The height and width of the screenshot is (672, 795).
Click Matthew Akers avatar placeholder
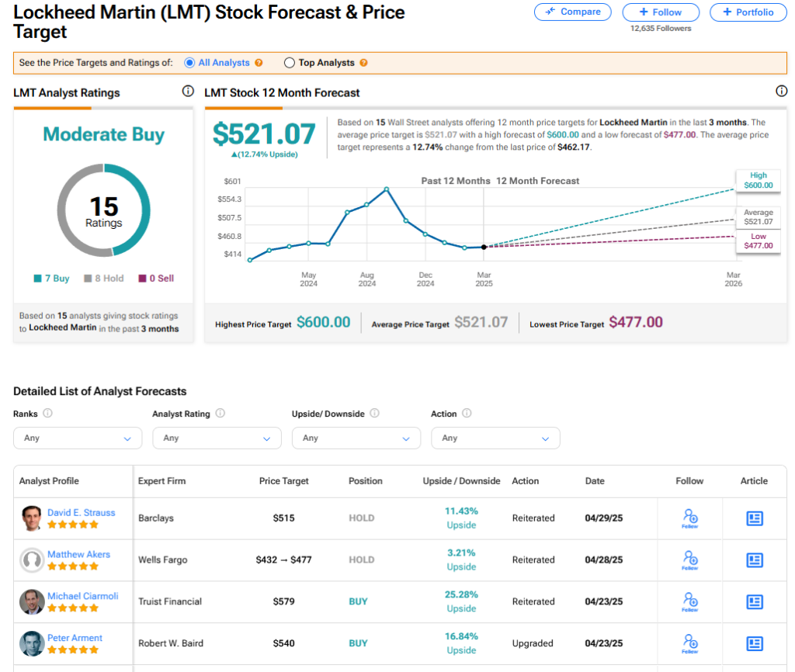click(x=32, y=560)
